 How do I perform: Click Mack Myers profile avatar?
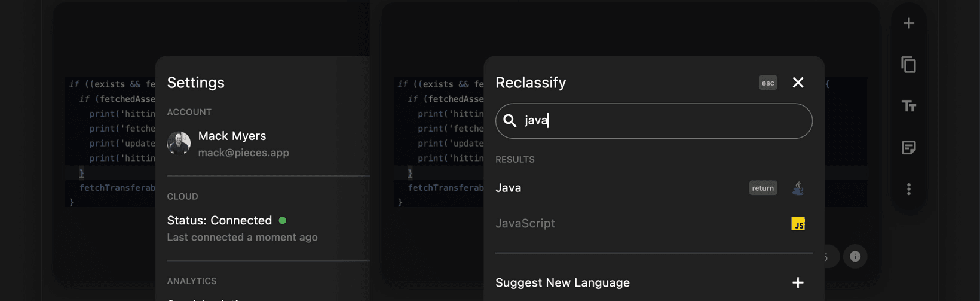point(179,144)
